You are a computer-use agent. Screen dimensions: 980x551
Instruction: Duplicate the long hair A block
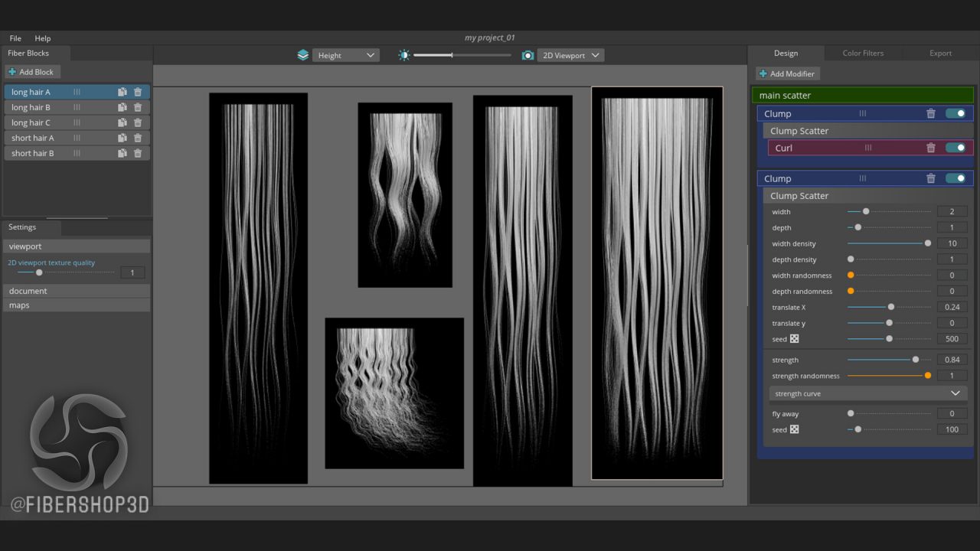point(122,92)
